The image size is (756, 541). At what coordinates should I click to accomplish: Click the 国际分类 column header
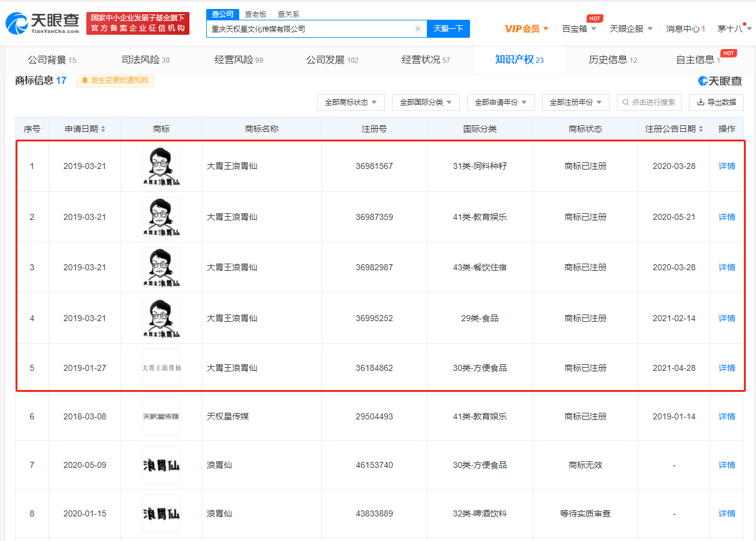pyautogui.click(x=480, y=129)
